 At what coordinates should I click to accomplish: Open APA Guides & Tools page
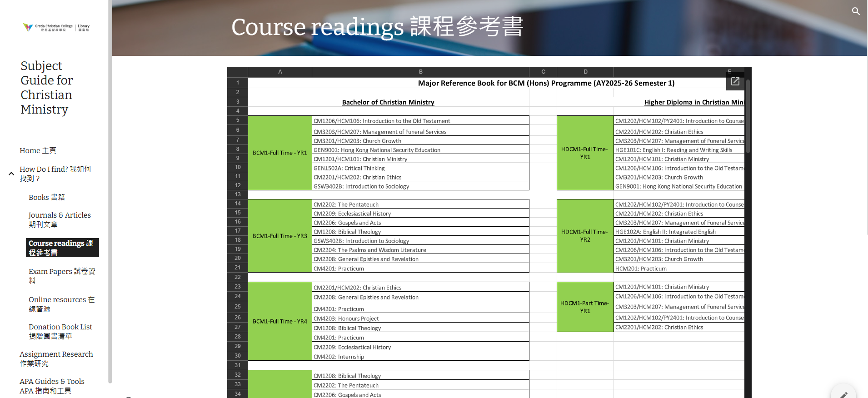52,386
